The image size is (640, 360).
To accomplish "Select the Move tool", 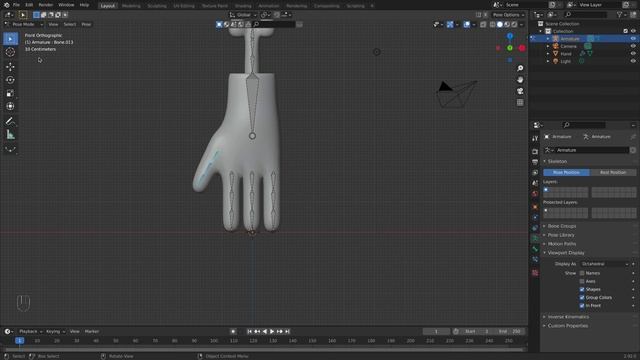I will click(x=11, y=67).
